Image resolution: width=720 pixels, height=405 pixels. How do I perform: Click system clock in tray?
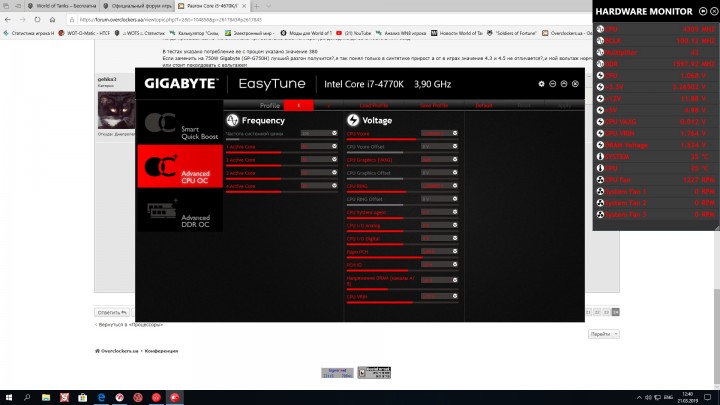coord(687,398)
